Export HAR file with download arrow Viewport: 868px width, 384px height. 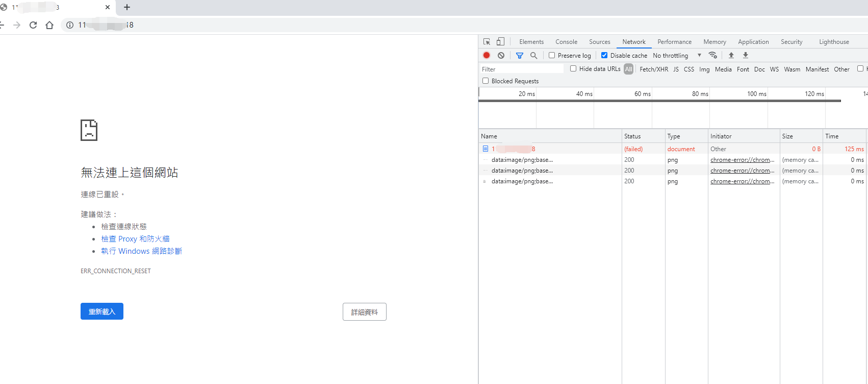pos(745,55)
